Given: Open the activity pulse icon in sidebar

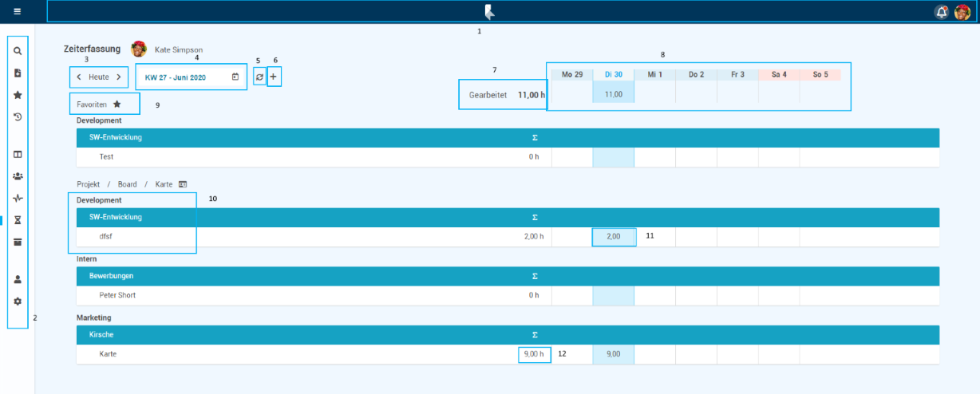Looking at the screenshot, I should point(18,199).
